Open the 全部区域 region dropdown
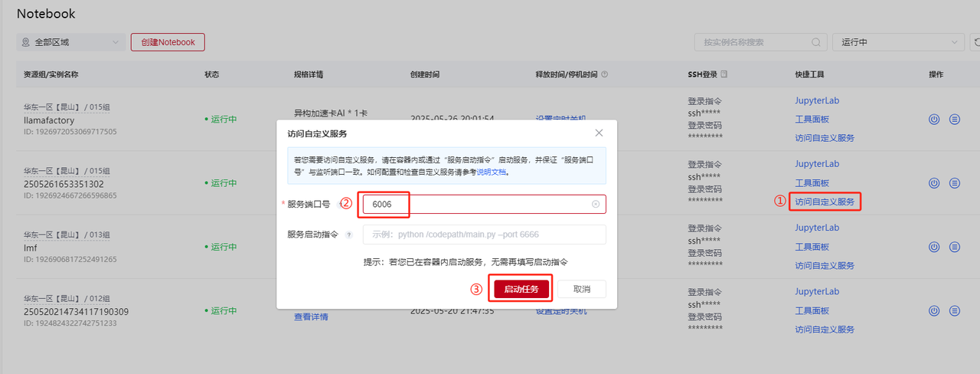Screen dimensions: 980x374 pyautogui.click(x=71, y=42)
